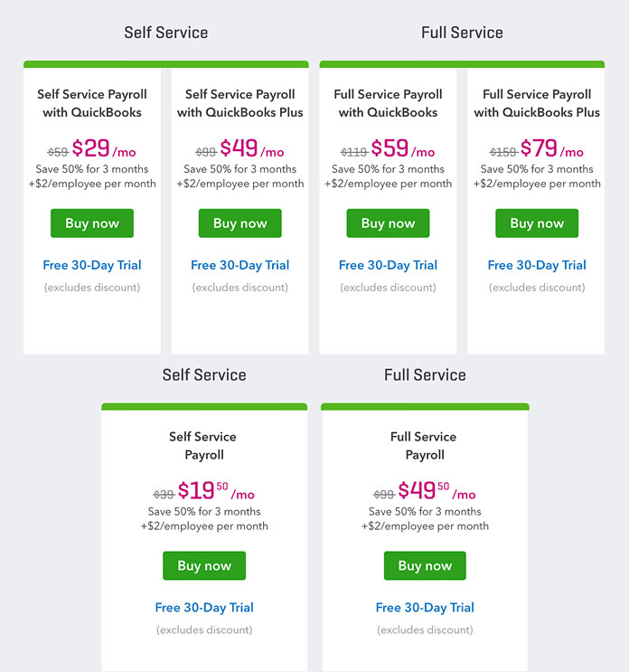Start free trial for $59 Full Service plan
Viewport: 629px width, 672px height.
click(388, 265)
